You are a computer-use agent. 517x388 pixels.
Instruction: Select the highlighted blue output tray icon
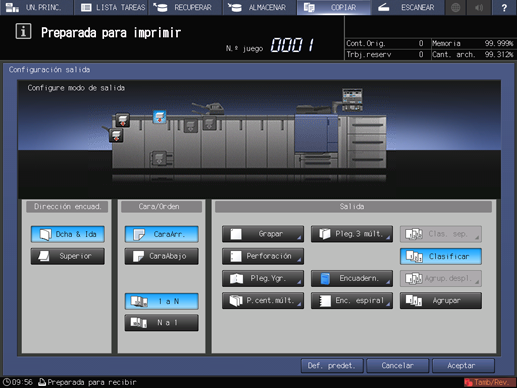tap(159, 117)
